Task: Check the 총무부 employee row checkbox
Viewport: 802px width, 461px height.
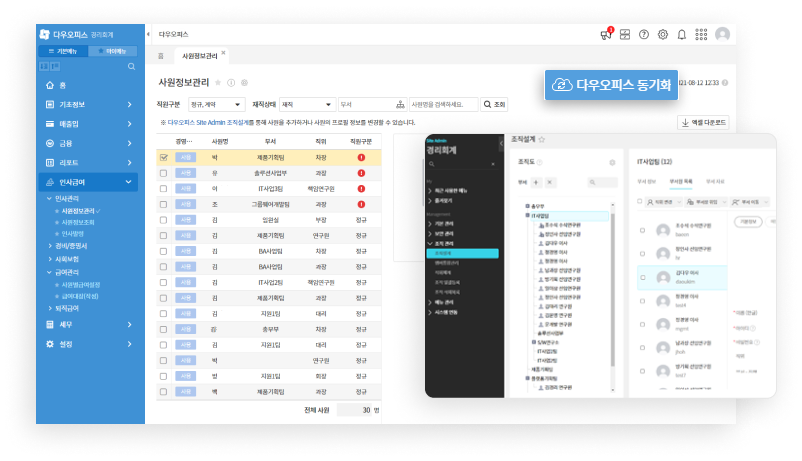Action: click(x=164, y=330)
